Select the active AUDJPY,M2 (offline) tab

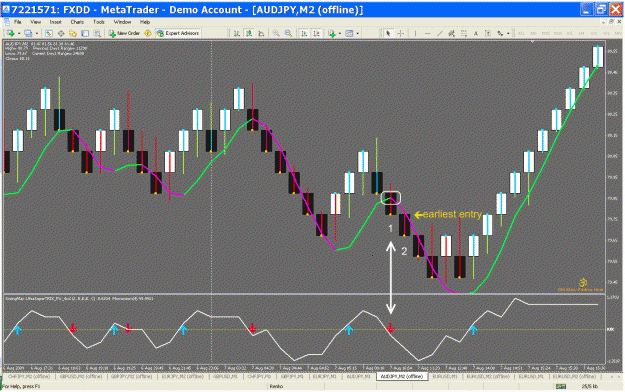(x=402, y=376)
